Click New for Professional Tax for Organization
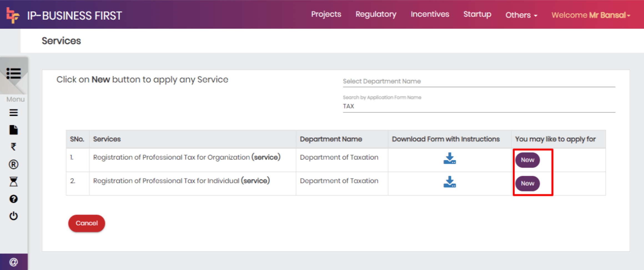 527,160
